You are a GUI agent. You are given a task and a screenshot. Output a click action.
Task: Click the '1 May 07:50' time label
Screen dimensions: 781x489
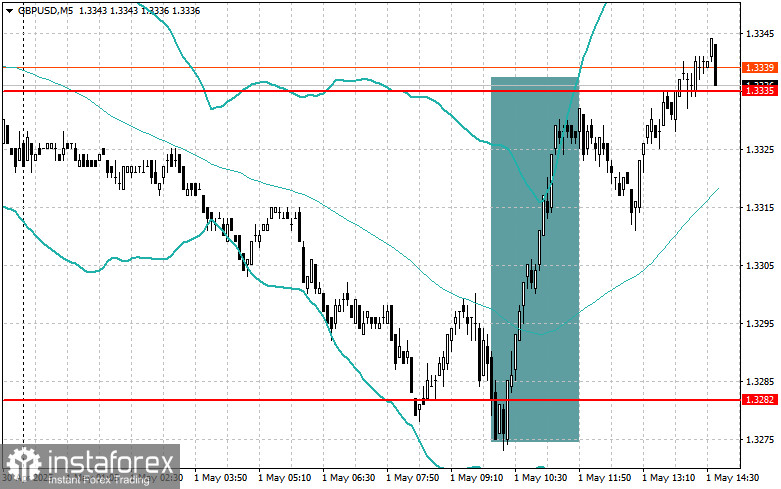click(x=412, y=478)
